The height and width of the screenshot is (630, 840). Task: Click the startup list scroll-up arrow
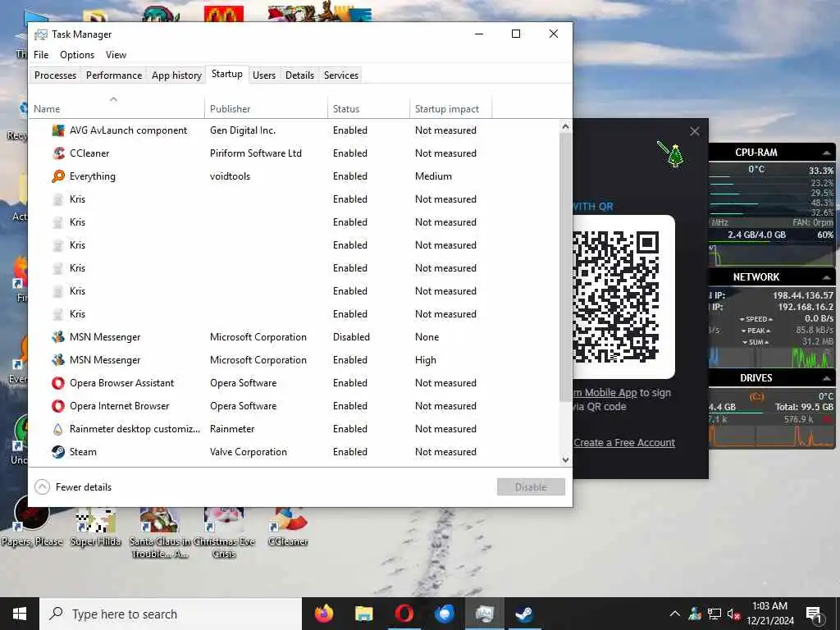pyautogui.click(x=565, y=127)
